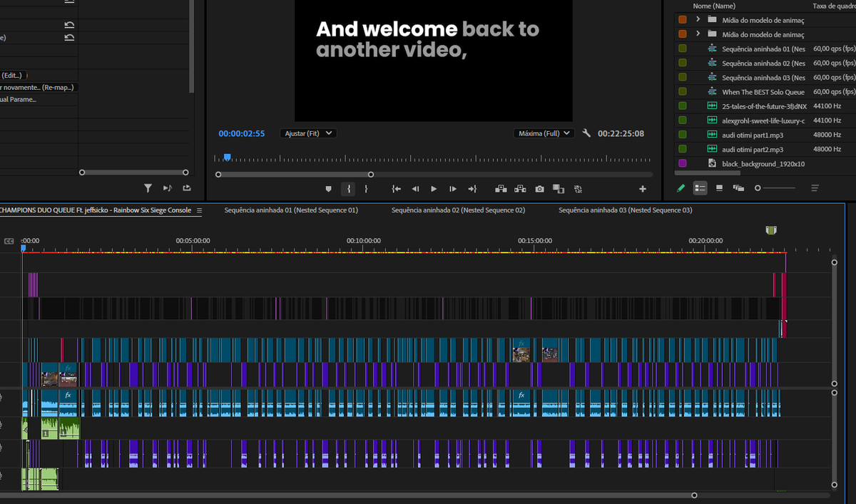Select the CHAMPIONS DUO QUEUE sequence tab
The height and width of the screenshot is (504, 856).
(x=96, y=210)
